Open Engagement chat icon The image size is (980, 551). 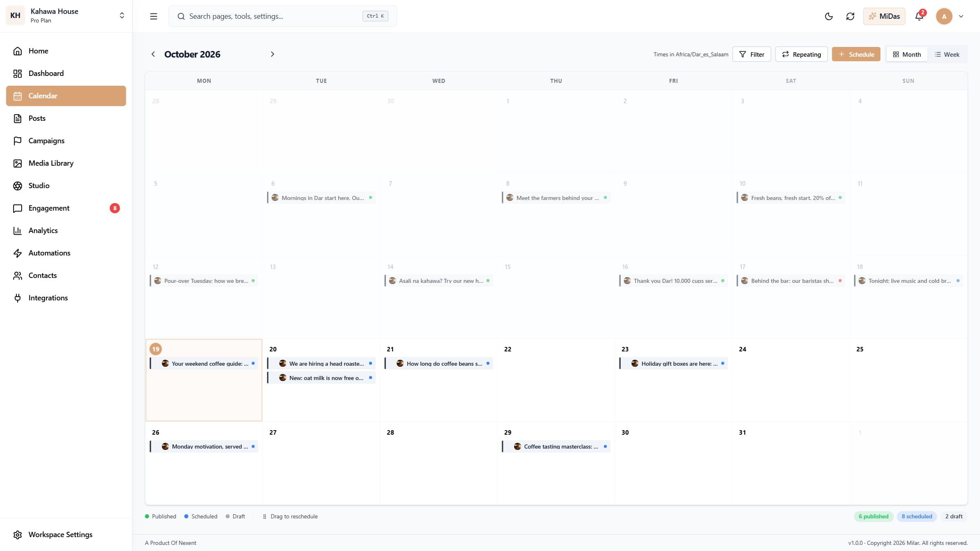18,208
